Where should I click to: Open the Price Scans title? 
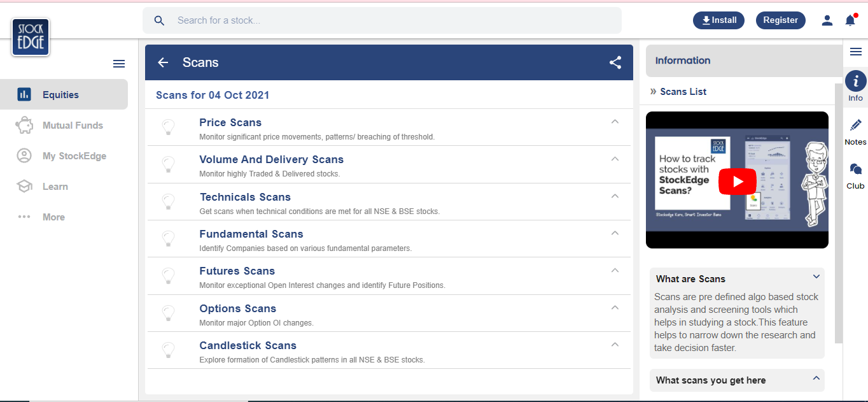(230, 122)
